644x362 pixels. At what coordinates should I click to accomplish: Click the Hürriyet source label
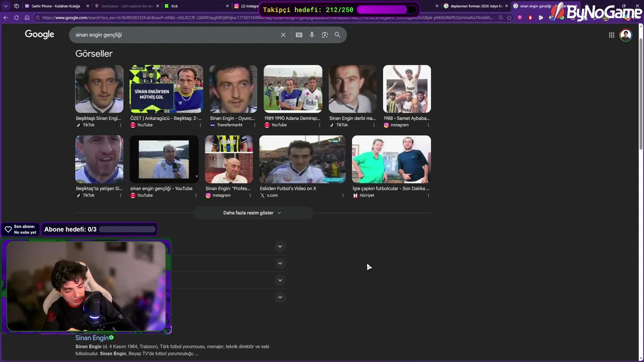pos(367,196)
